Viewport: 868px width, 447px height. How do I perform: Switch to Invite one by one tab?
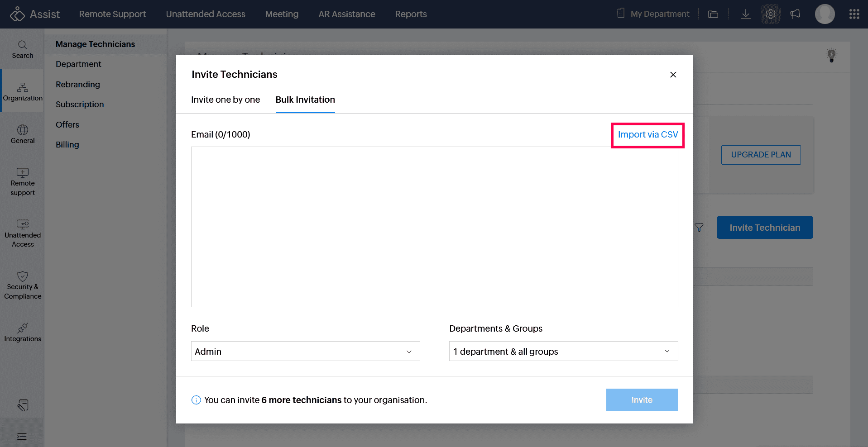point(225,100)
